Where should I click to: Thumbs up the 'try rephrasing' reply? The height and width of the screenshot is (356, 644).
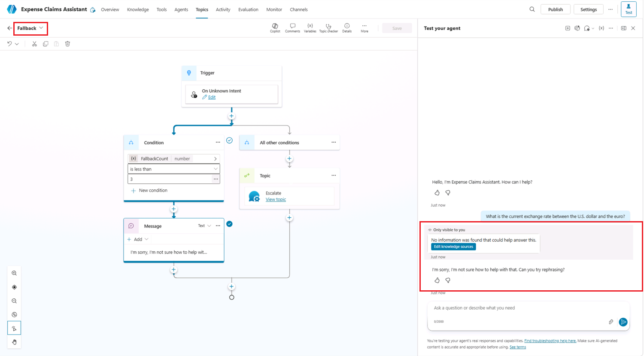(437, 280)
